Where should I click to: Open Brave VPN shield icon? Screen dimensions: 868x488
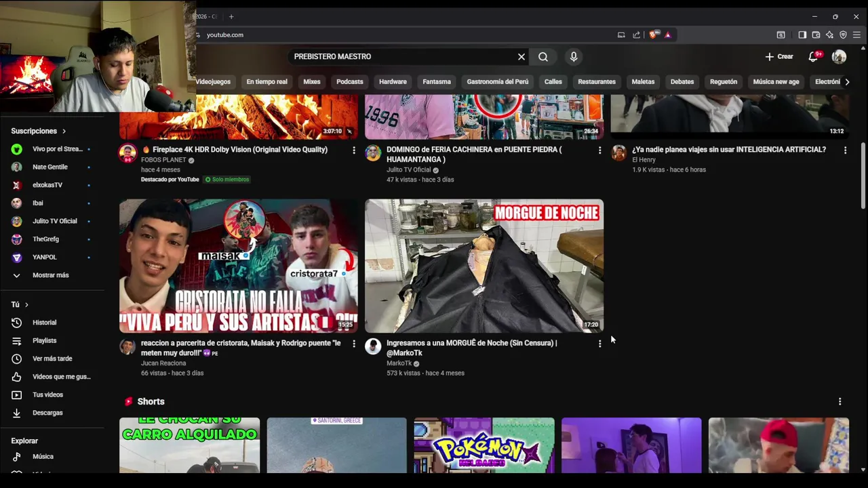[843, 35]
